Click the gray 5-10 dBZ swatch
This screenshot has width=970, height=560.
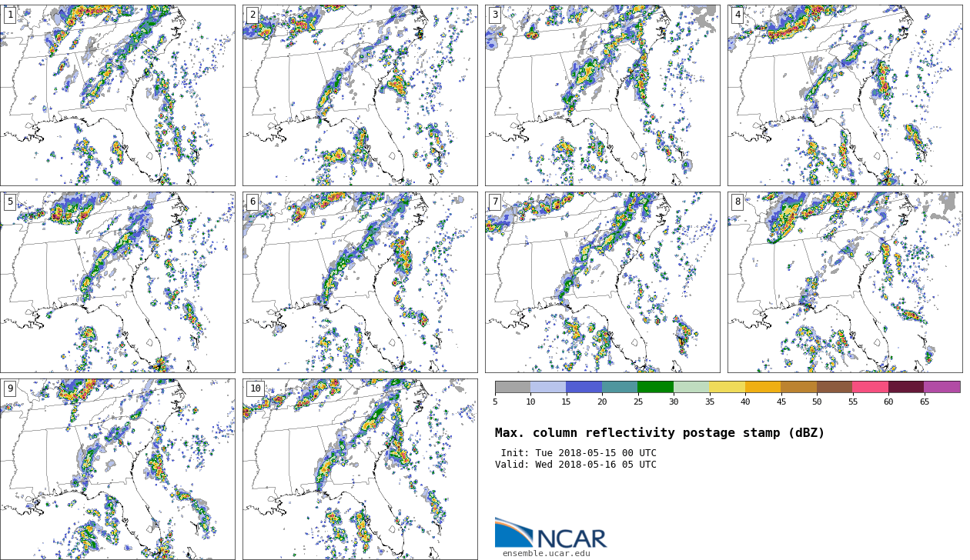click(513, 387)
